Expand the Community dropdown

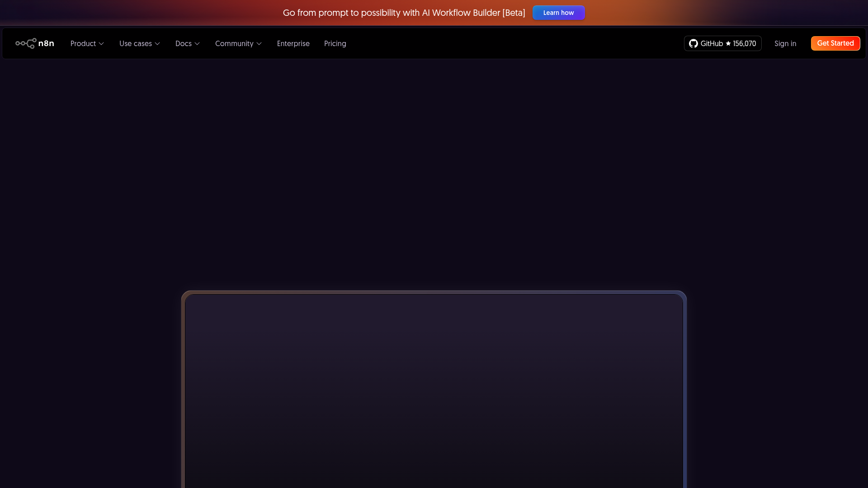tap(238, 43)
